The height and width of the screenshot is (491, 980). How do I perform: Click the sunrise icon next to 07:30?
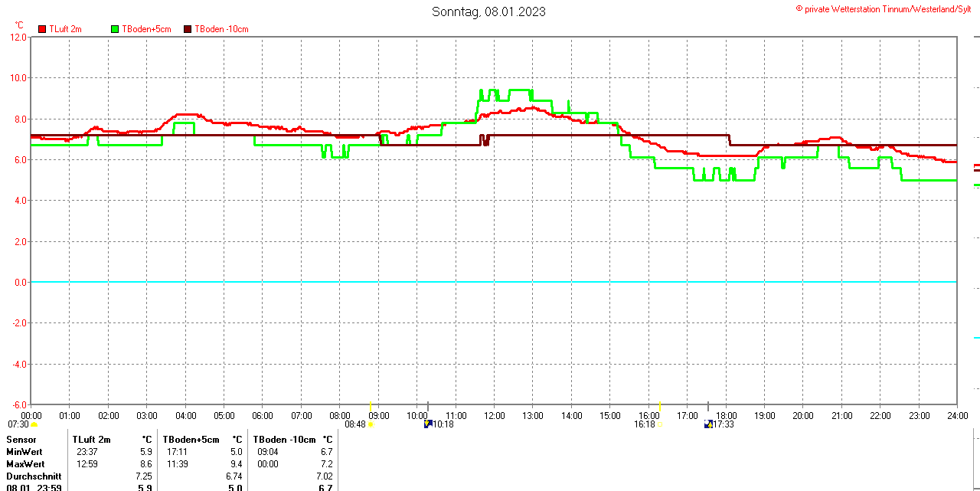pos(34,424)
